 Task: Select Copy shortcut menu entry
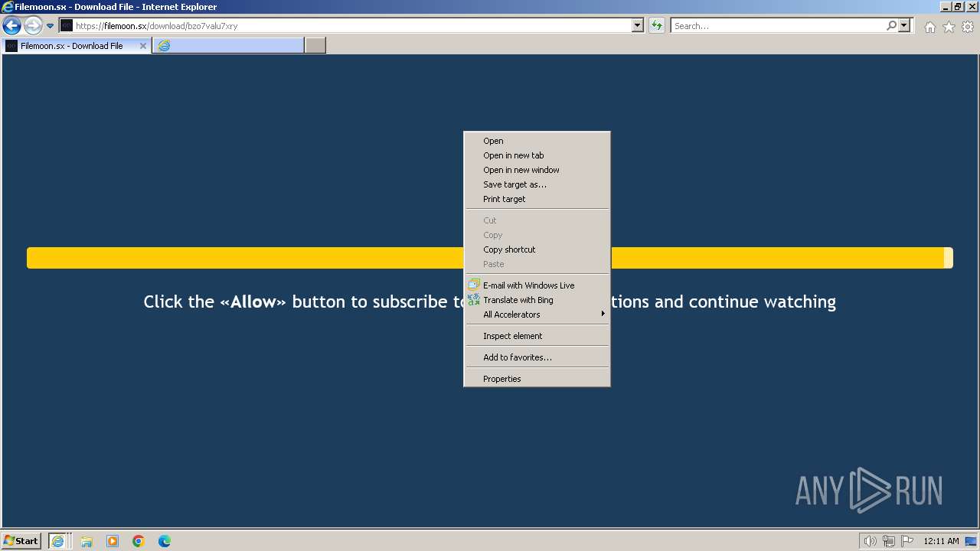pyautogui.click(x=537, y=249)
